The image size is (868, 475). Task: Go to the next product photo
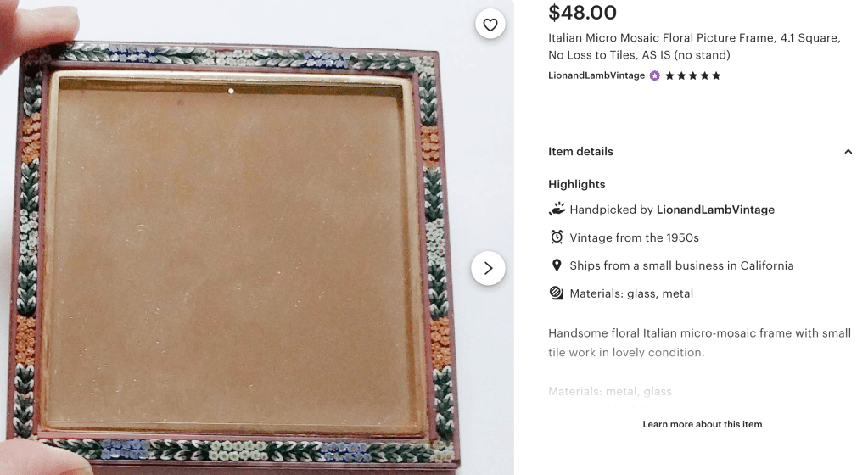[x=488, y=268]
